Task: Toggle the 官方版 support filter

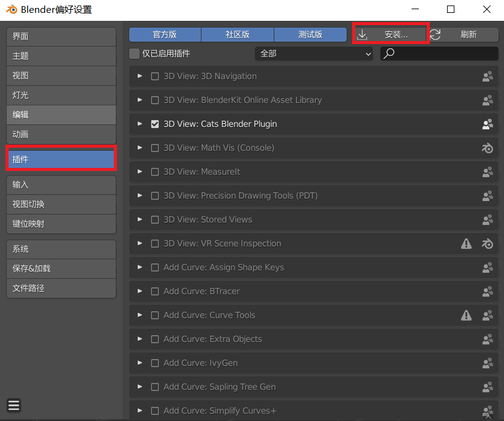Action: click(165, 34)
